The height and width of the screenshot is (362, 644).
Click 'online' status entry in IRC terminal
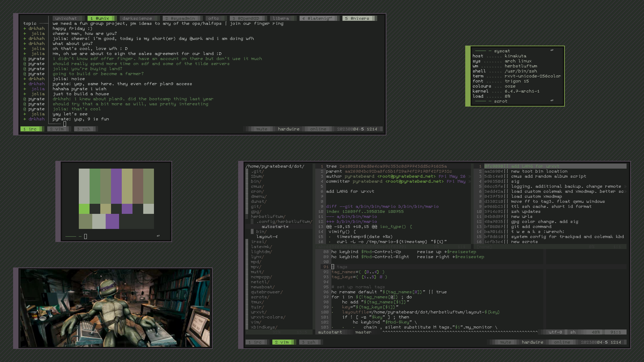[318, 129]
